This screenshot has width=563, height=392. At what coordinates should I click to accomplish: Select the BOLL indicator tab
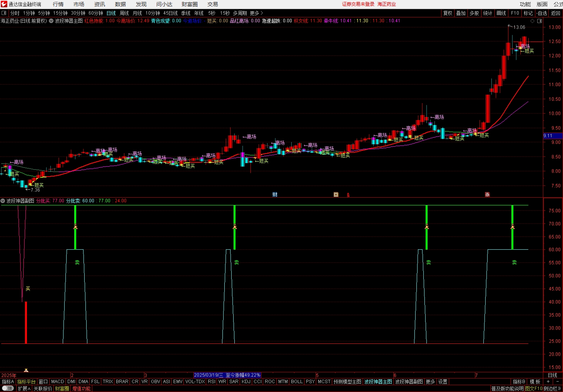click(x=297, y=382)
